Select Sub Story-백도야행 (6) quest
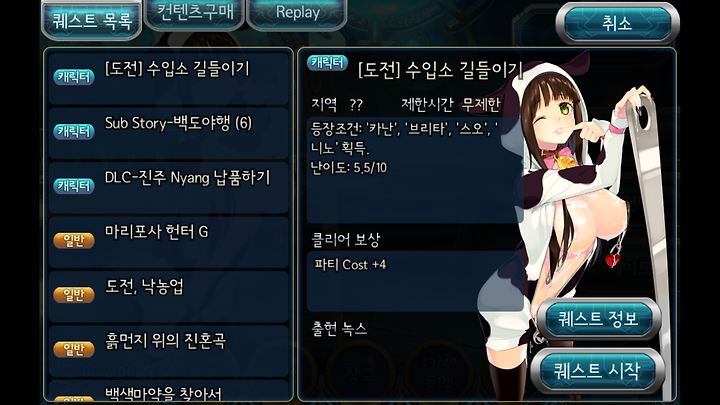 [169, 133]
